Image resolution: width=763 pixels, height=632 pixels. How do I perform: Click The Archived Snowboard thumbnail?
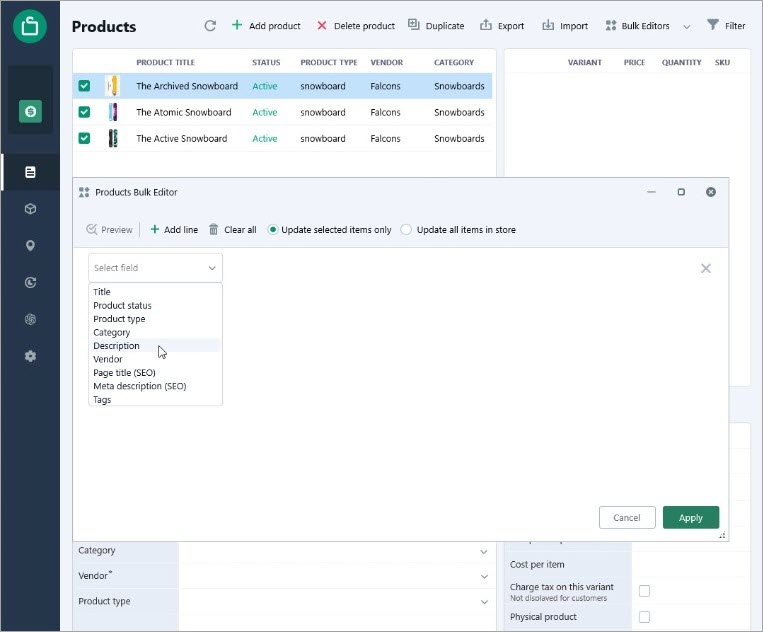[113, 86]
